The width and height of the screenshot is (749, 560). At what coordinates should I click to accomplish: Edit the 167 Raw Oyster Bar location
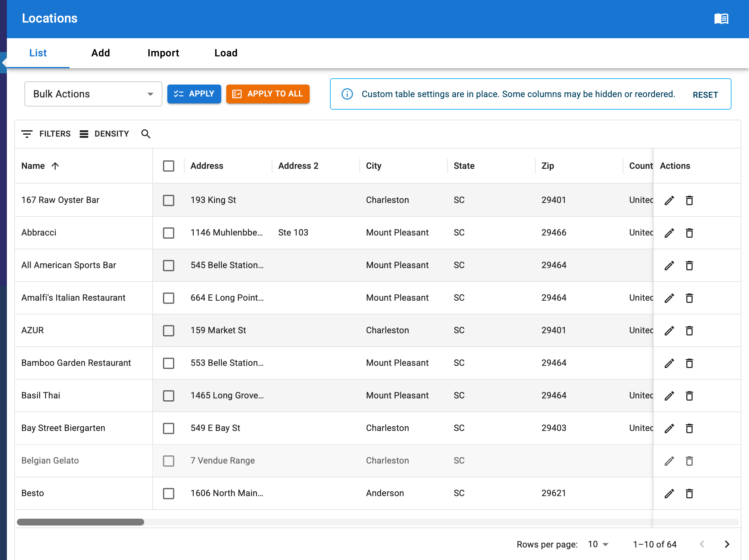(669, 200)
